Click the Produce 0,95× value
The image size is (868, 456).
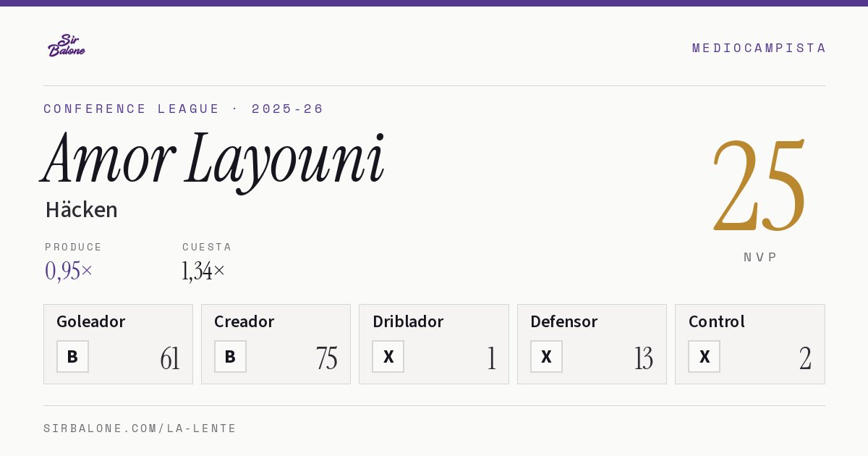(69, 271)
